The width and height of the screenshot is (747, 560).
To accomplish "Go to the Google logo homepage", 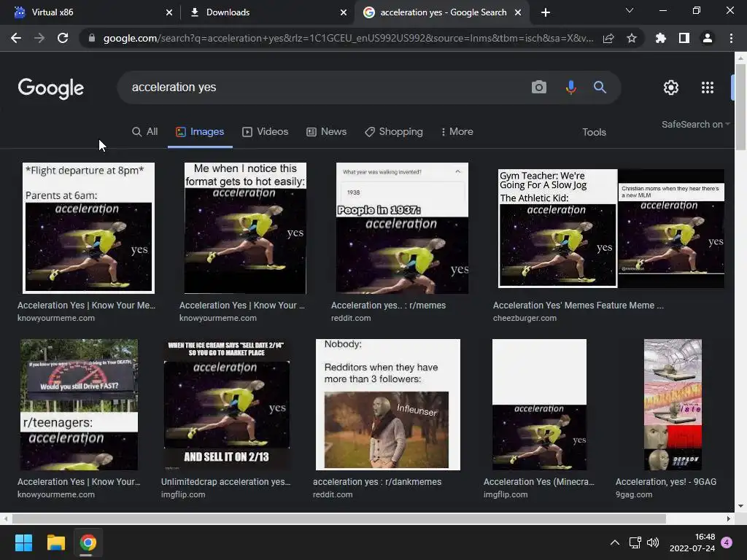I will tap(50, 88).
